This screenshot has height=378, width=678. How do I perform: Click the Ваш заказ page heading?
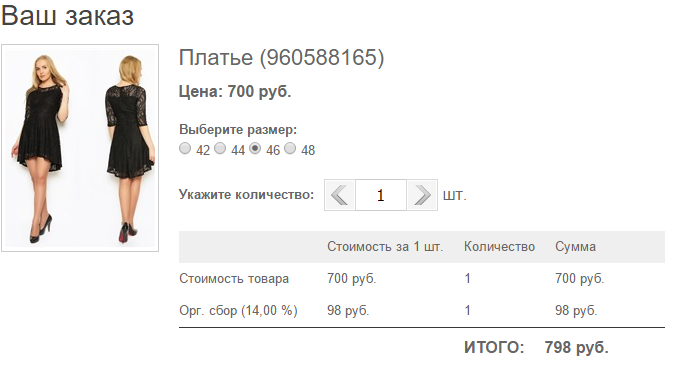(67, 16)
